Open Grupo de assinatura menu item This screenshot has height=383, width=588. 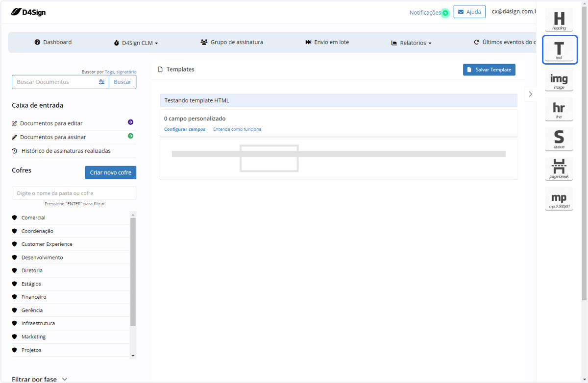(x=232, y=42)
